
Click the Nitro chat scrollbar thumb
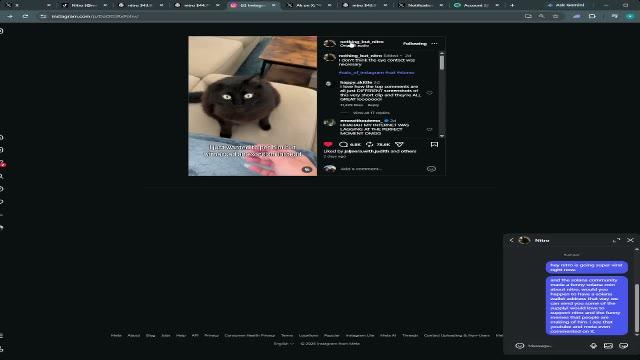pos(637,308)
